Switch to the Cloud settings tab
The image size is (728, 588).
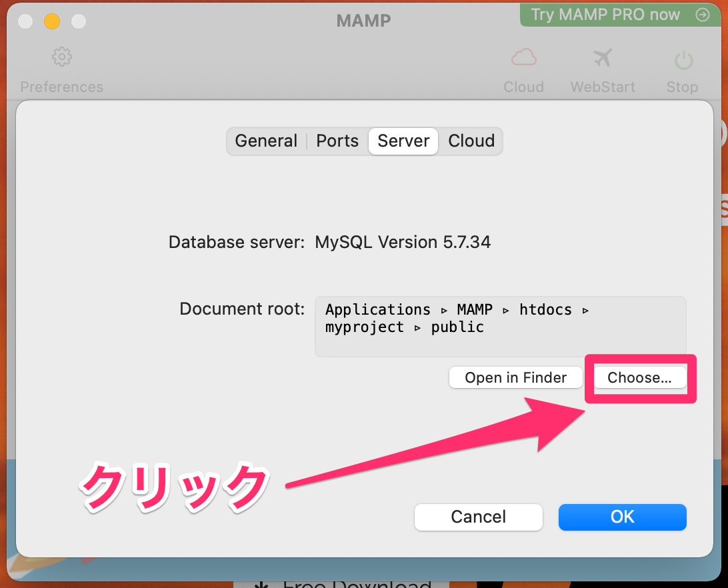tap(471, 141)
